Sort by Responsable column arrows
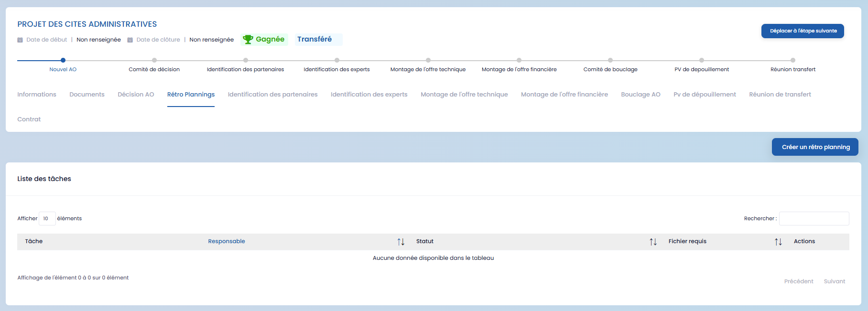Screen dimensions: 868x311 [x=401, y=242]
